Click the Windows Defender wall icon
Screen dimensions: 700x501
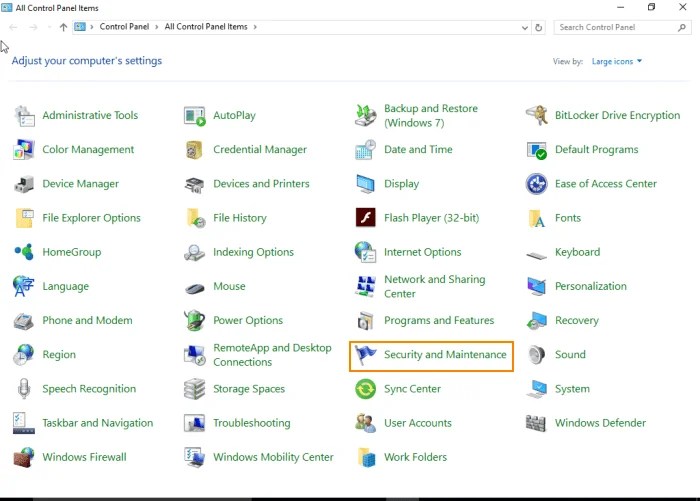point(536,423)
